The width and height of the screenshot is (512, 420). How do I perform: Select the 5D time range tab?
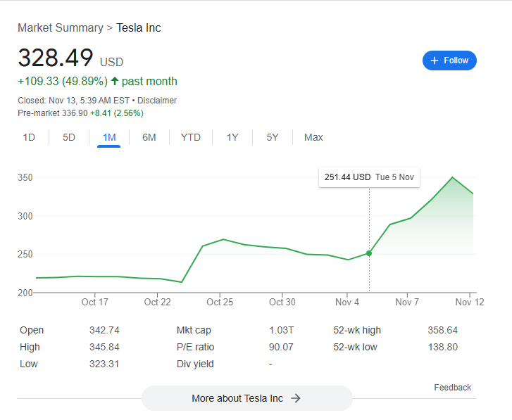point(69,137)
